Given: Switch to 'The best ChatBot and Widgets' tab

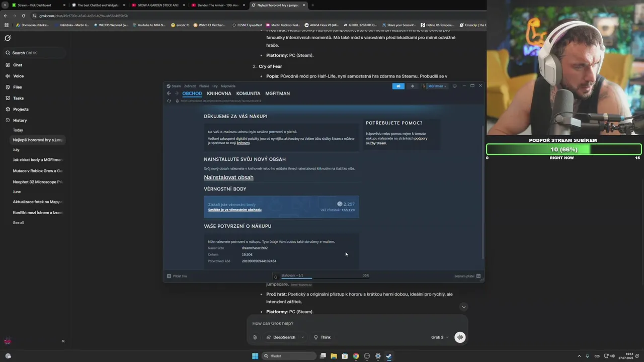Looking at the screenshot, I should [x=98, y=5].
